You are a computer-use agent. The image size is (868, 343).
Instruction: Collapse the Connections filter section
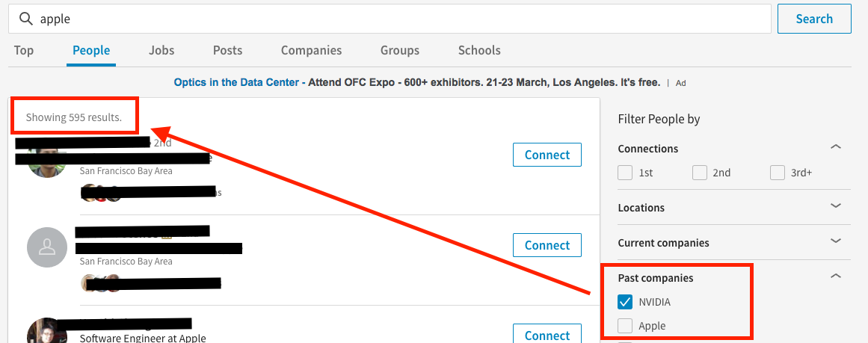836,146
